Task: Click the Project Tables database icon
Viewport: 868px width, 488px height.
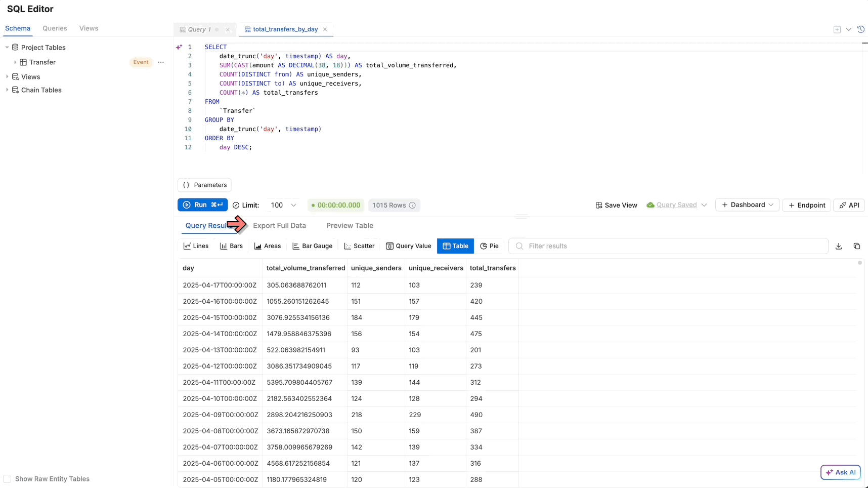Action: click(x=15, y=48)
